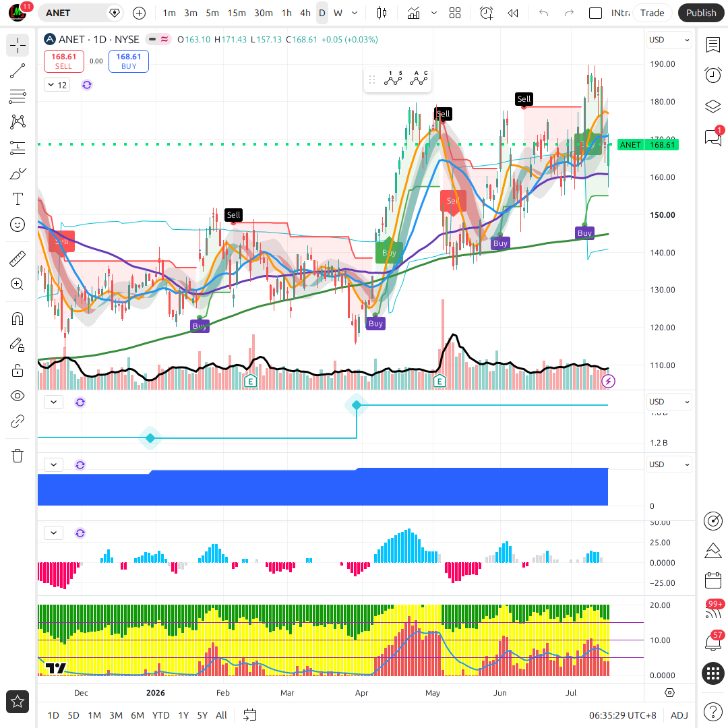
Task: Toggle stay in drawing mode
Action: click(x=18, y=344)
